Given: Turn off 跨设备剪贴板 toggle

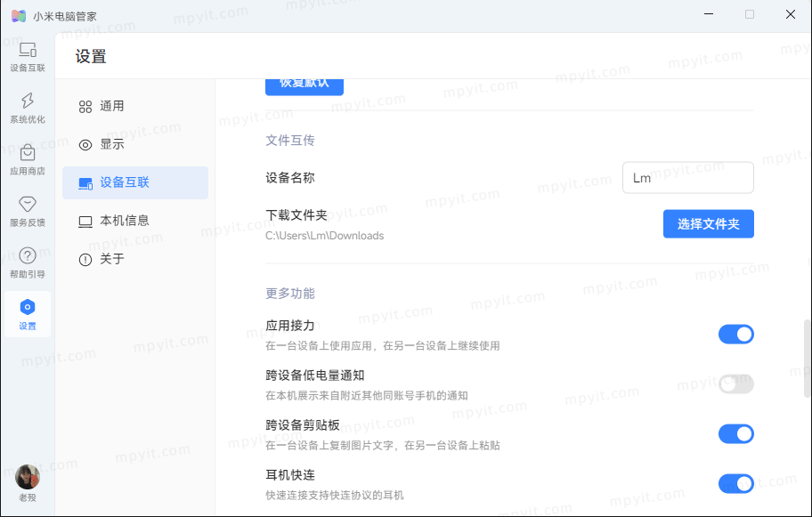Looking at the screenshot, I should [735, 433].
